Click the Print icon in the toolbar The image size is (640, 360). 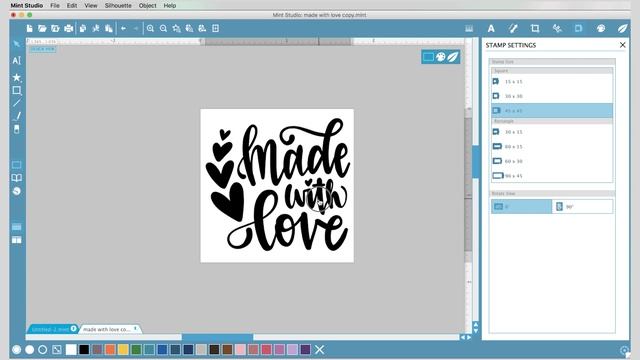click(69, 29)
